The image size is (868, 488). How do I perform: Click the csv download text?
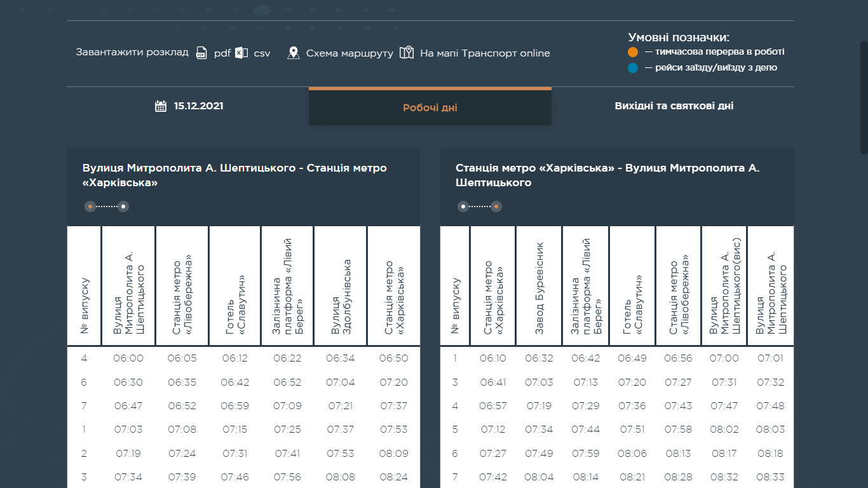tap(262, 53)
